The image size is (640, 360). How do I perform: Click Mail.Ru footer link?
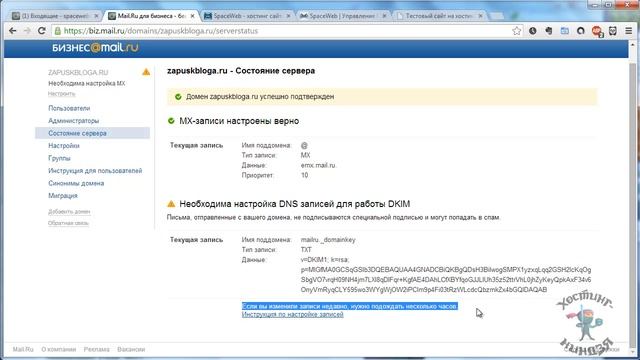coord(23,349)
